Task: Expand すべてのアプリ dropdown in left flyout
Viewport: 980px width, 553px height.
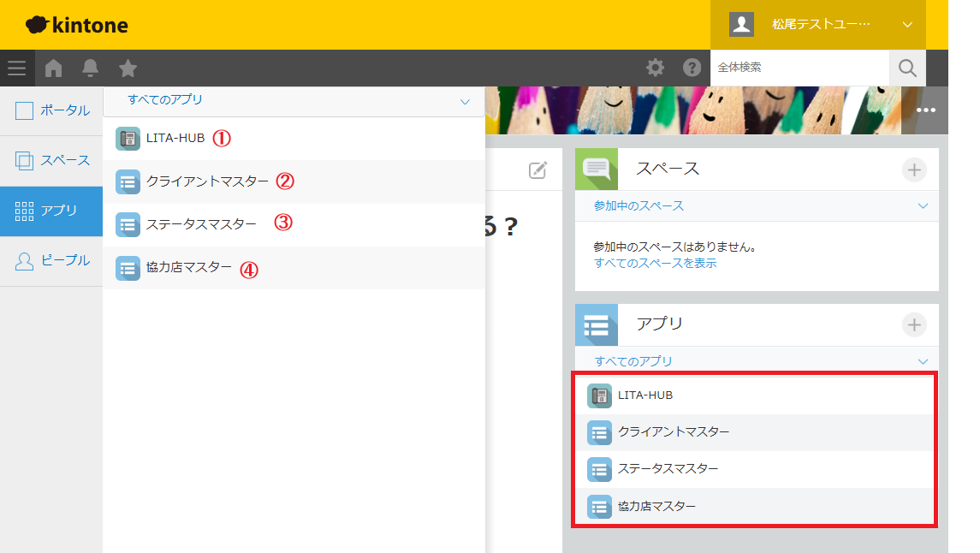Action: (x=465, y=101)
